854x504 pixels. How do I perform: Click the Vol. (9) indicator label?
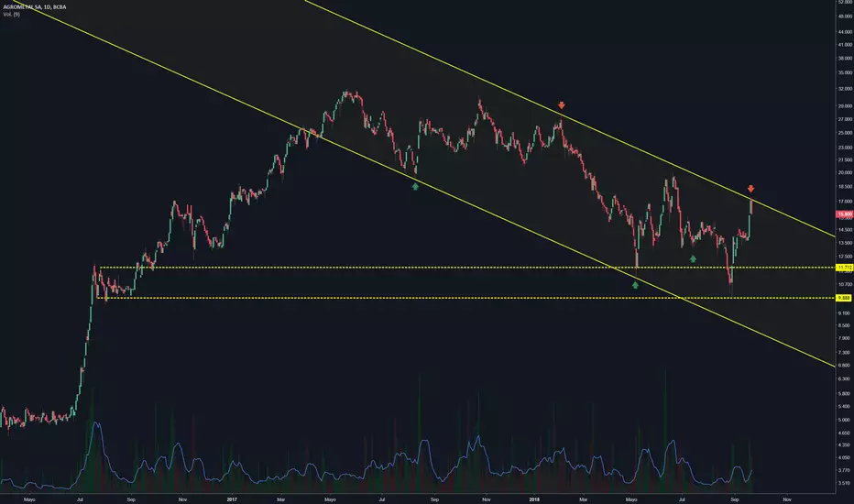[x=11, y=14]
